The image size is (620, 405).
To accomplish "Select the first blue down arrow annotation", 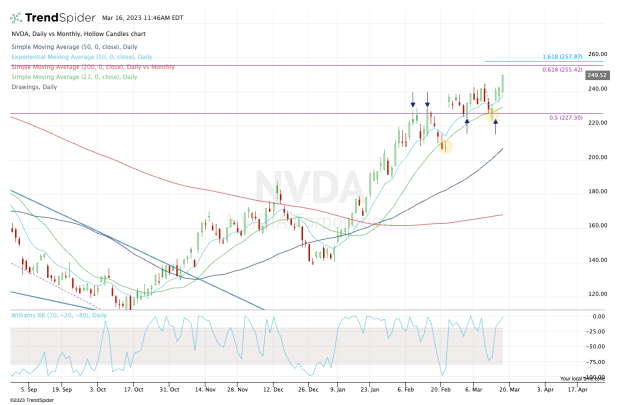I will tap(413, 101).
